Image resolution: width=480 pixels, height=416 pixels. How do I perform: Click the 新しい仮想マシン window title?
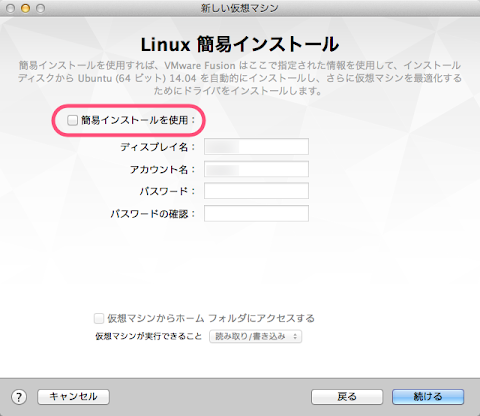point(240,8)
